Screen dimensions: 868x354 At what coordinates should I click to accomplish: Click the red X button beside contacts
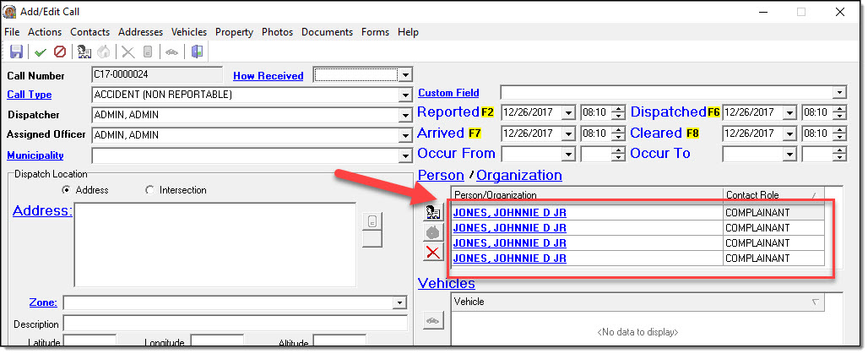pyautogui.click(x=432, y=252)
